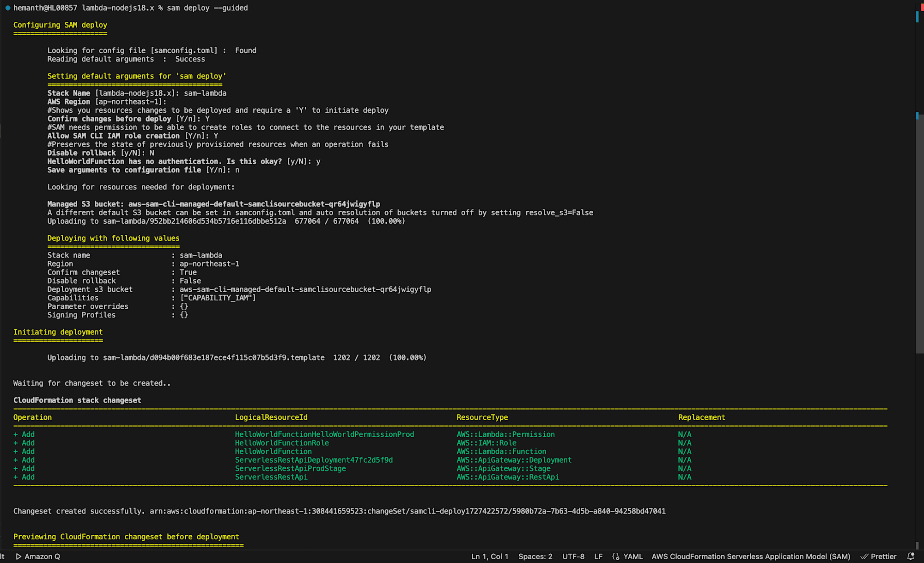Open notifications bell icon in status bar
924x563 pixels.
[911, 557]
